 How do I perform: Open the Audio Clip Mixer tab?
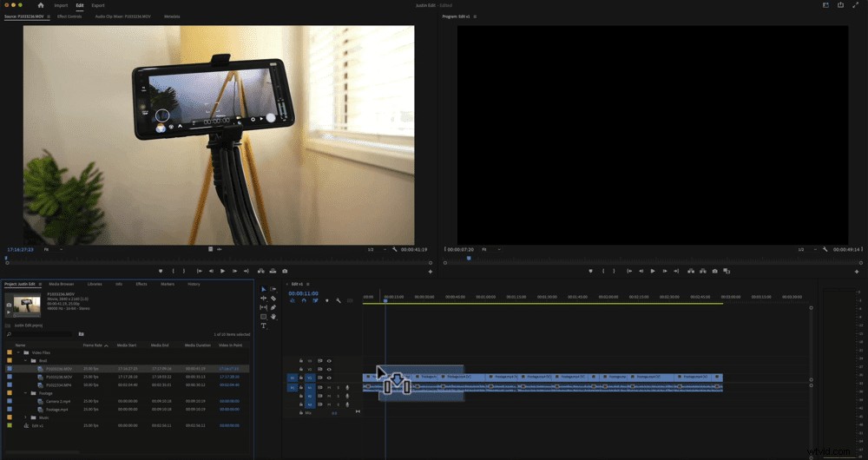pos(123,16)
